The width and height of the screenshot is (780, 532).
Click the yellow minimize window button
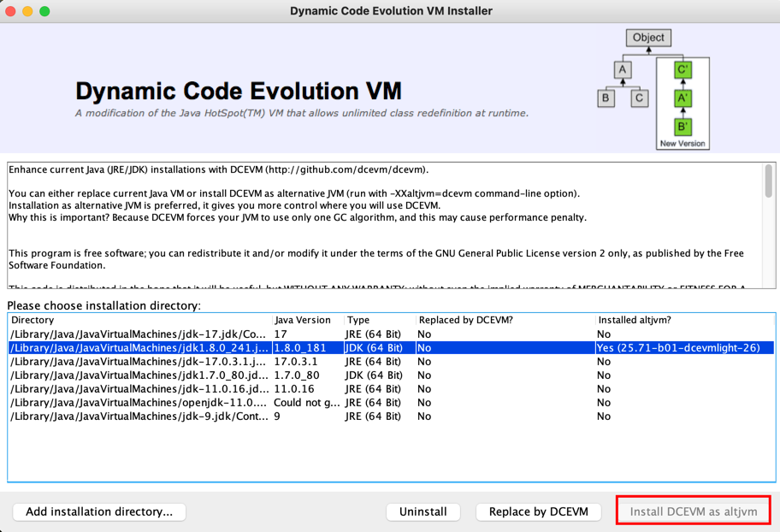pos(27,11)
